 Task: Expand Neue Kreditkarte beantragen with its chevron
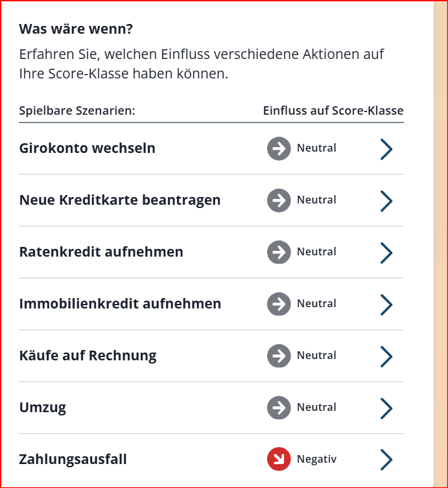tap(386, 200)
